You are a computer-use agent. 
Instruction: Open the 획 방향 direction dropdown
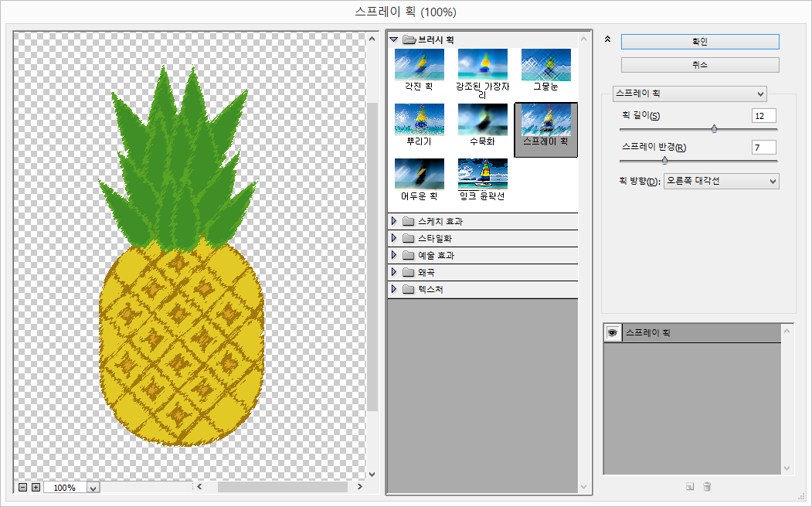pos(721,181)
